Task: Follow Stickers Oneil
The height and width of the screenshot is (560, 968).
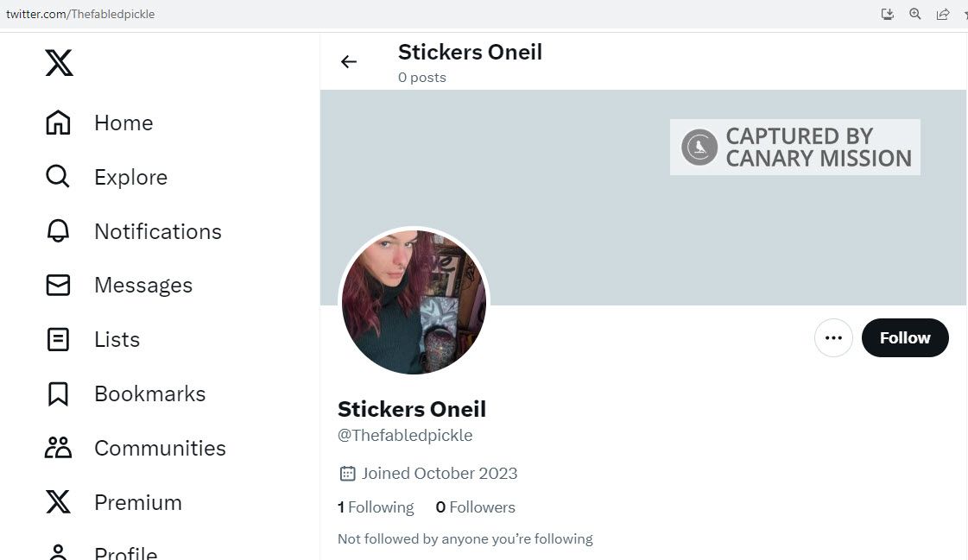Action: point(905,338)
